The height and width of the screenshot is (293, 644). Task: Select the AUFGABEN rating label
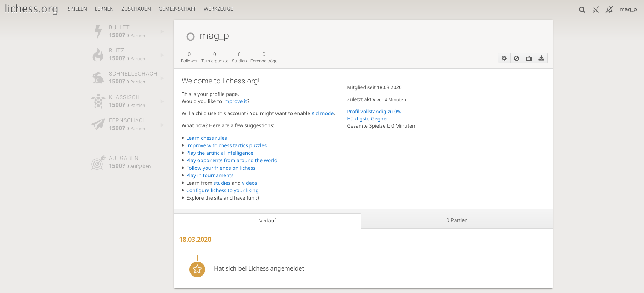[x=123, y=158]
